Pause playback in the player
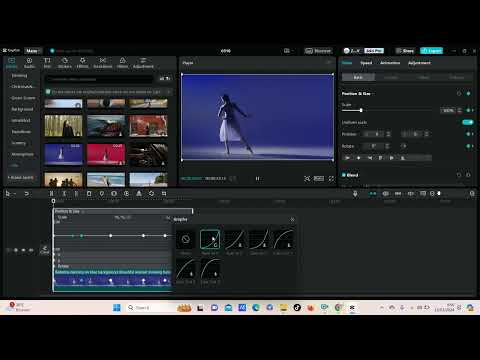 tap(257, 179)
